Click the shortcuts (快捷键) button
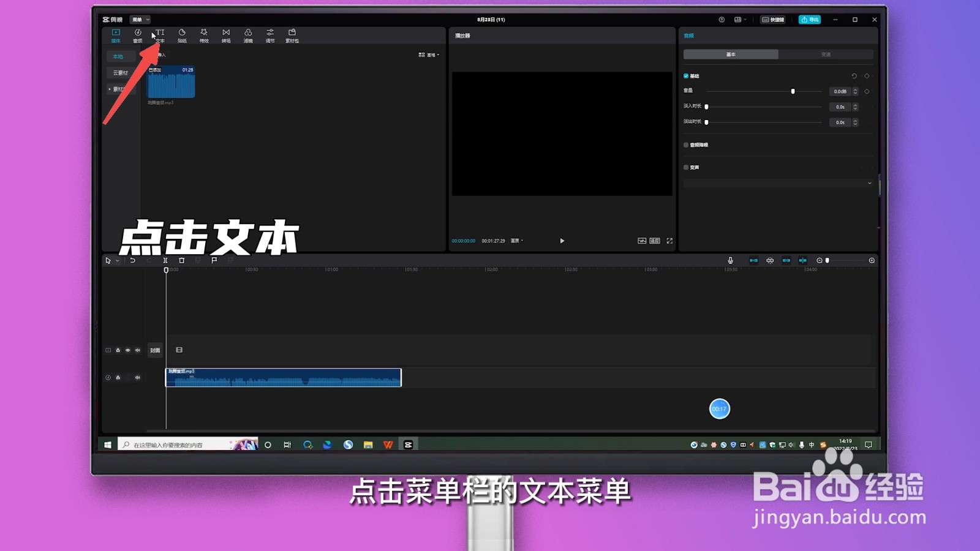 point(773,20)
